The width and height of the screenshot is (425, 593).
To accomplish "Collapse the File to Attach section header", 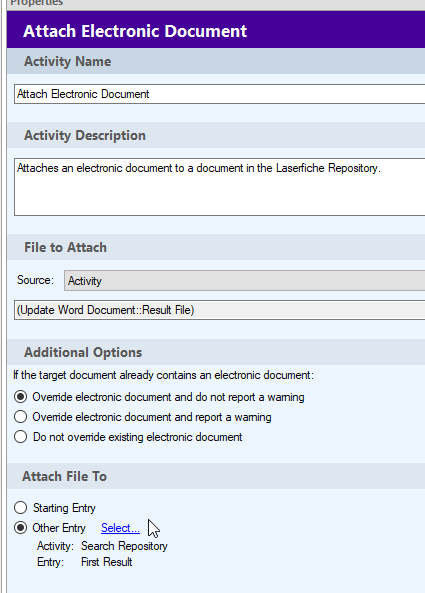I will pyautogui.click(x=216, y=247).
